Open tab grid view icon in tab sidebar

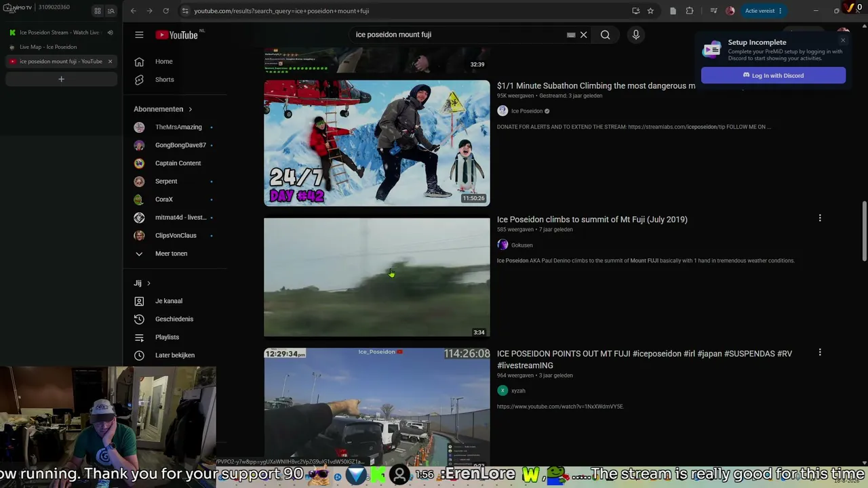point(98,11)
